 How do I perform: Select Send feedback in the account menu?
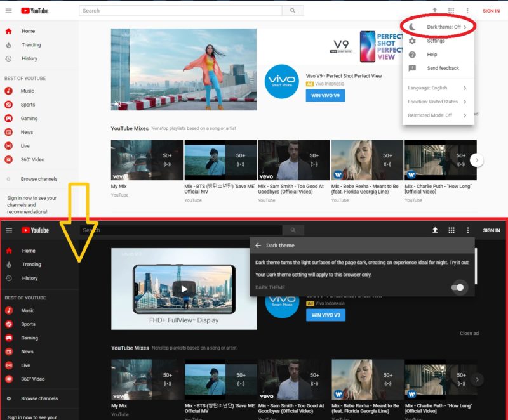(x=438, y=68)
